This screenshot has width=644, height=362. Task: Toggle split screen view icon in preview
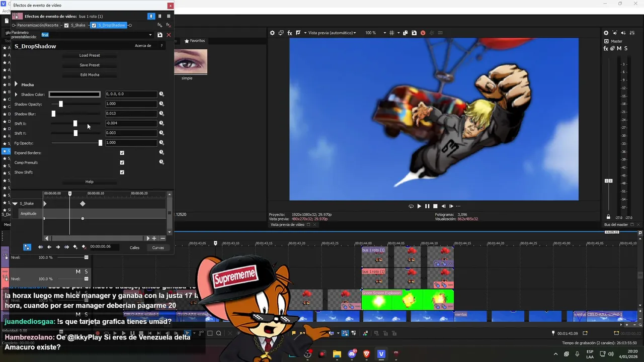[x=298, y=33]
